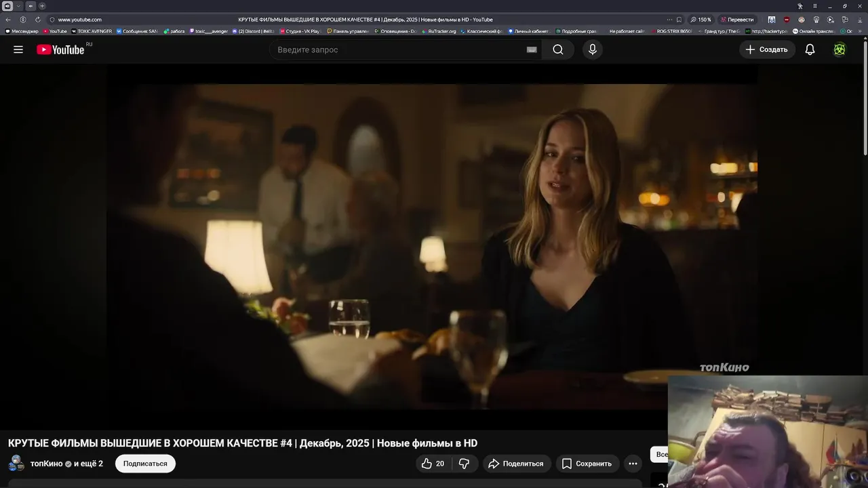Image resolution: width=868 pixels, height=488 pixels.
Task: Click the video player to pause
Action: pyautogui.click(x=432, y=247)
